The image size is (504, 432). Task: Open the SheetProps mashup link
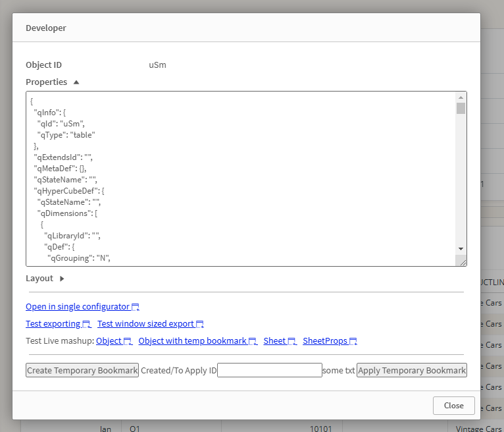330,340
